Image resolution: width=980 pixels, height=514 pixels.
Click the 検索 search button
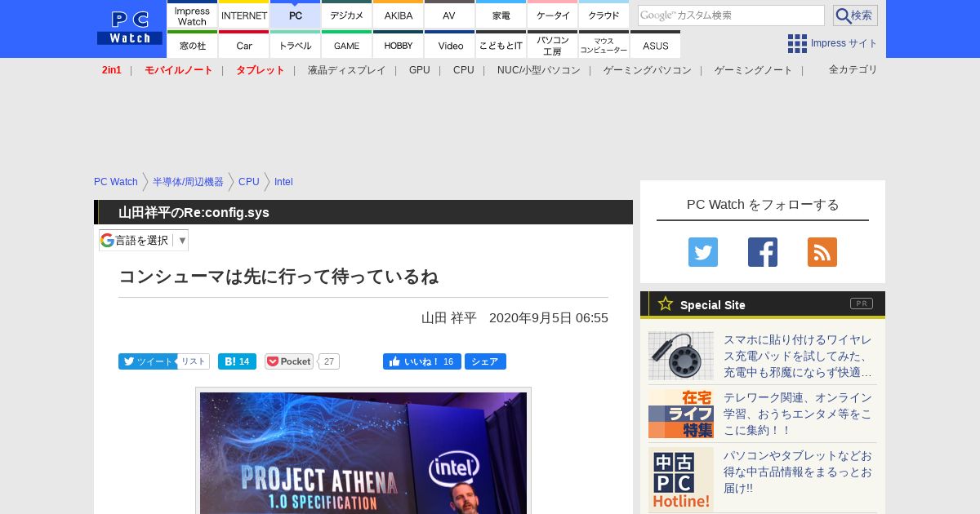point(855,16)
